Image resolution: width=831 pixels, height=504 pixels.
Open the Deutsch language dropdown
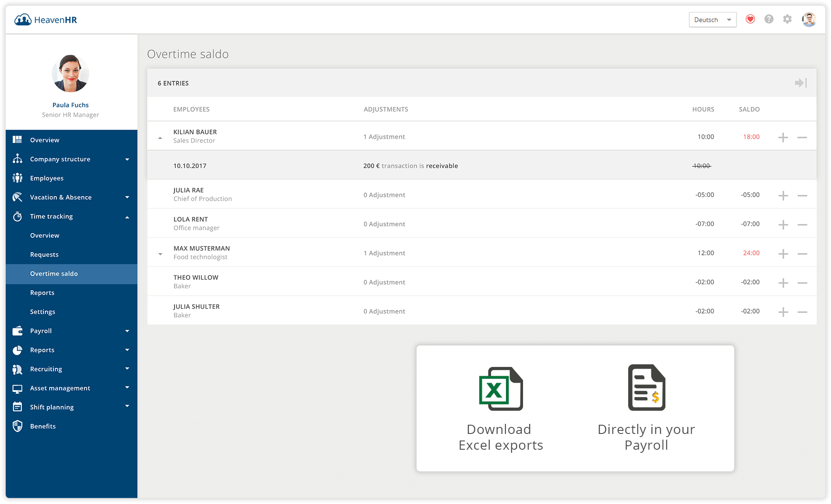tap(713, 20)
